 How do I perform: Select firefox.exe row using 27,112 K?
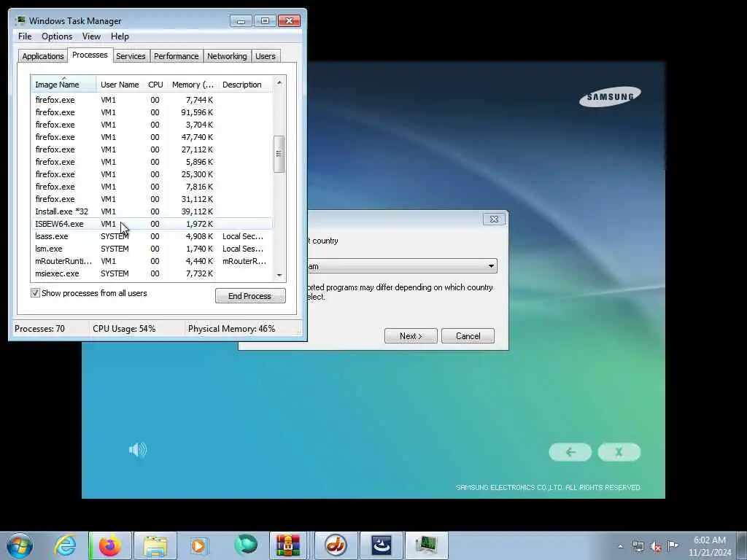(x=152, y=149)
